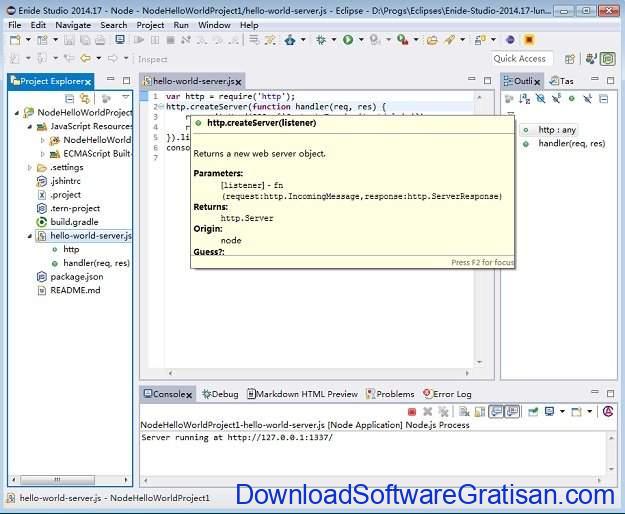Toggle Hide Fields filter in Outline

[540, 98]
